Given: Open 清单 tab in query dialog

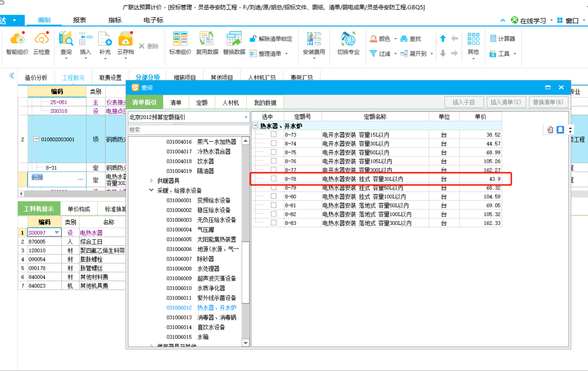Looking at the screenshot, I should [176, 103].
